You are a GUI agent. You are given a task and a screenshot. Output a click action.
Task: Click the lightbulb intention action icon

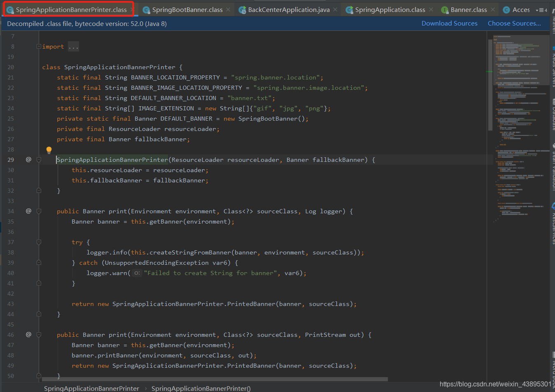tap(49, 150)
